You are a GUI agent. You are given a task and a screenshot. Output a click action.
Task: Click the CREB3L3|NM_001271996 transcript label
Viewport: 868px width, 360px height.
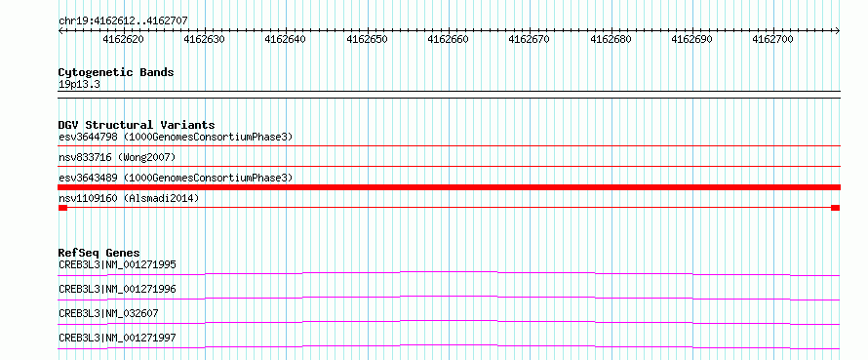pyautogui.click(x=117, y=289)
